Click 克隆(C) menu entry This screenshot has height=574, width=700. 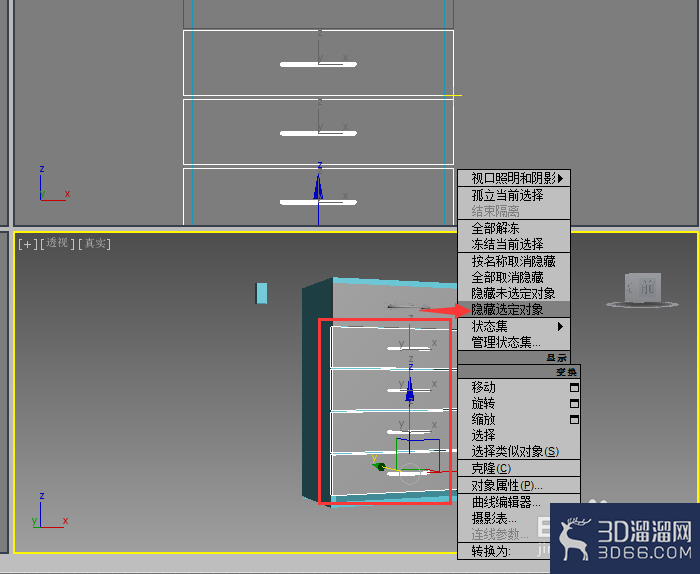519,468
